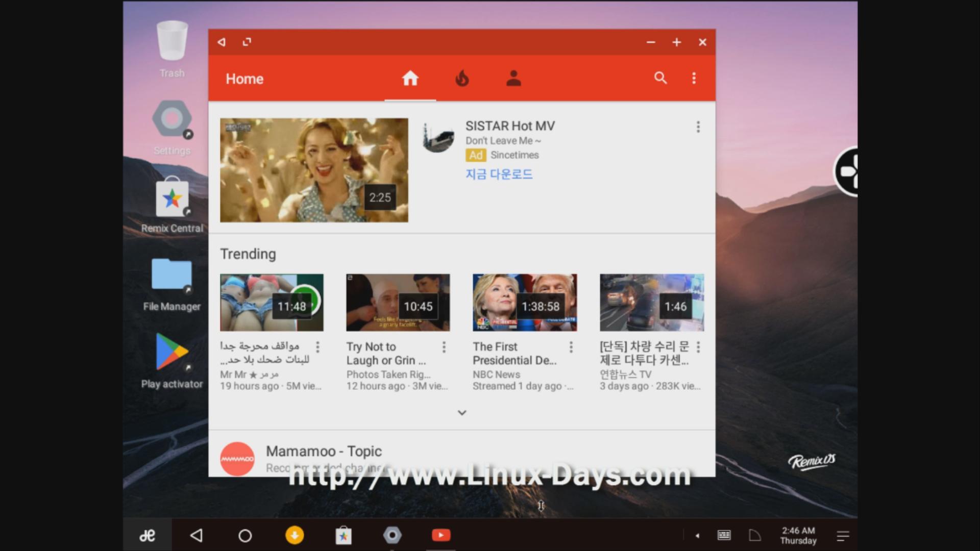Open options for SISTAR Hot MV ad
Screen dimensions: 980x551
pyautogui.click(x=698, y=127)
